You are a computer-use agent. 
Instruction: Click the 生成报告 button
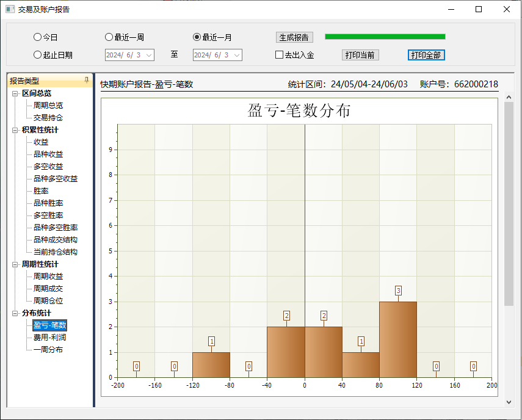tap(294, 37)
